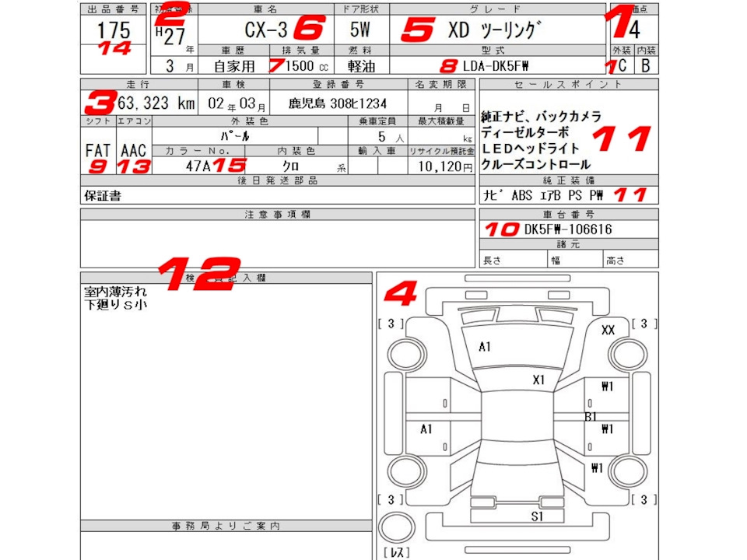The height and width of the screenshot is (560, 747).
Task: Select the S1 mark on the rear bumper
Action: [x=537, y=516]
